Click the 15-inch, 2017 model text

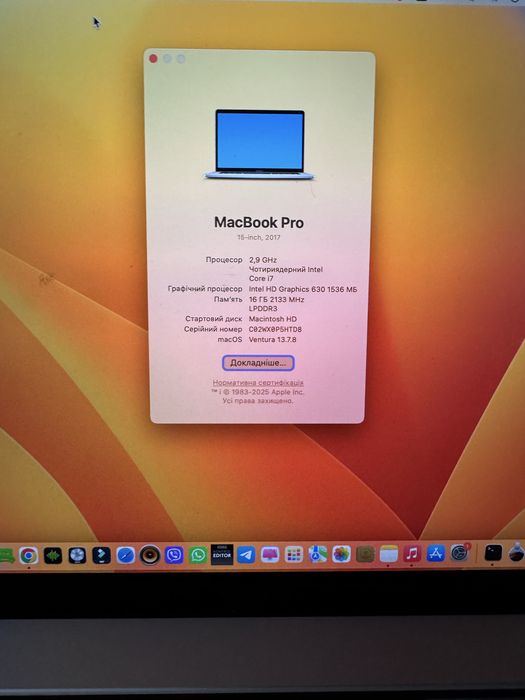pos(259,238)
